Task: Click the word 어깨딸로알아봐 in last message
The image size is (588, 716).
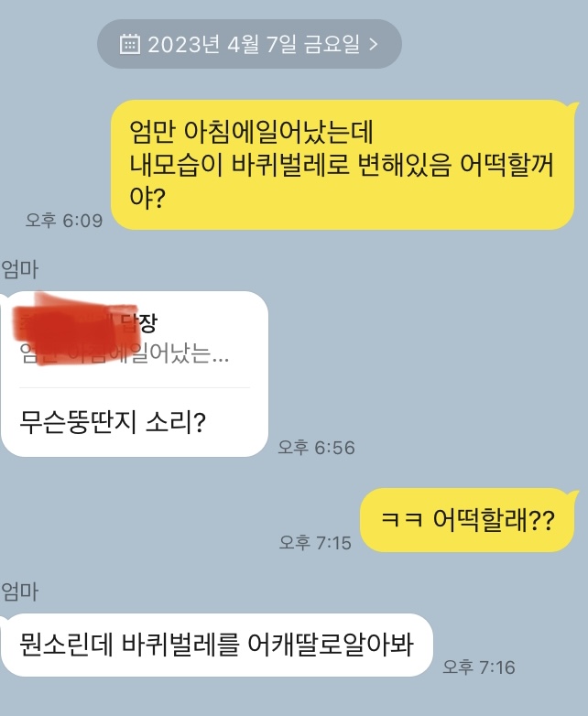Action: 331,645
